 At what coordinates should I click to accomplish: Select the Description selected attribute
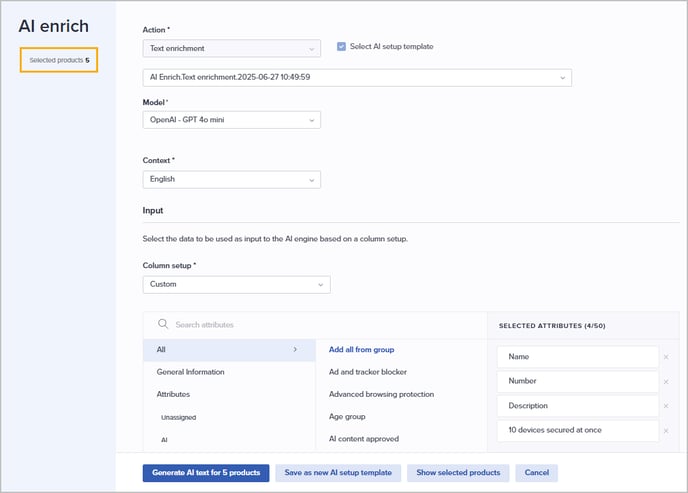click(578, 406)
